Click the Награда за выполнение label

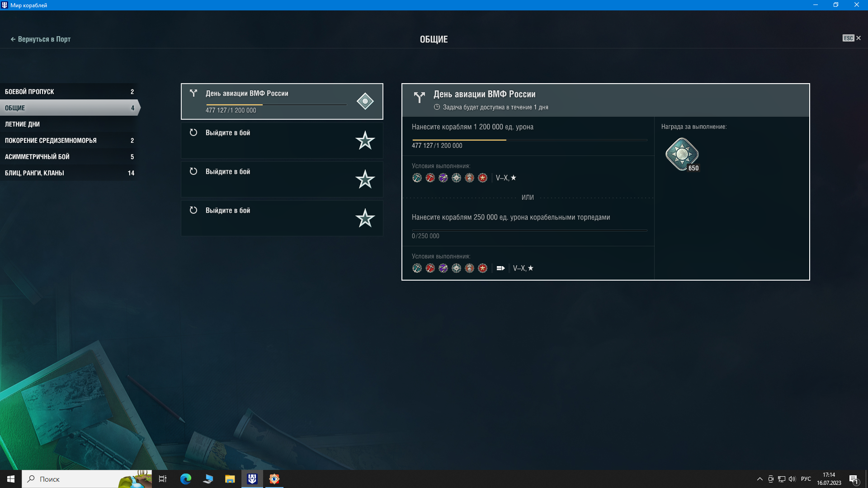(694, 127)
